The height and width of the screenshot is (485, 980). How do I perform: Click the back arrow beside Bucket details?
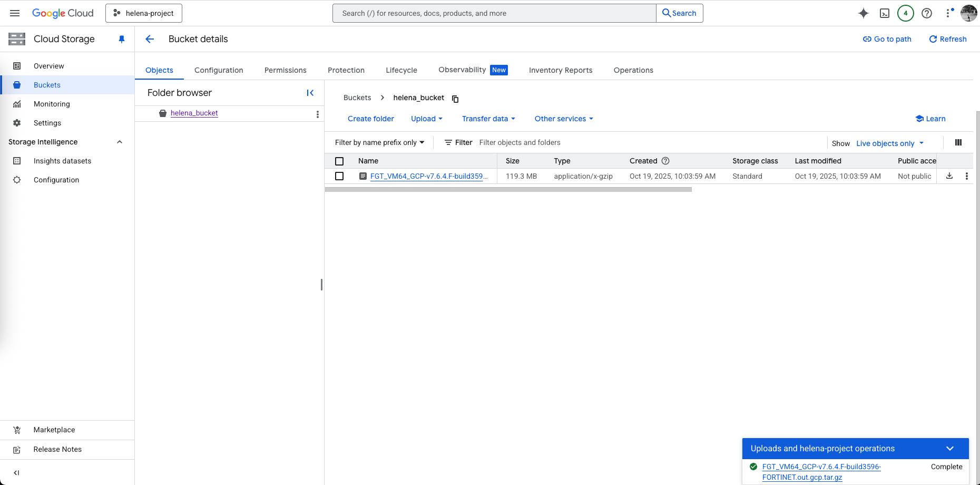coord(150,39)
